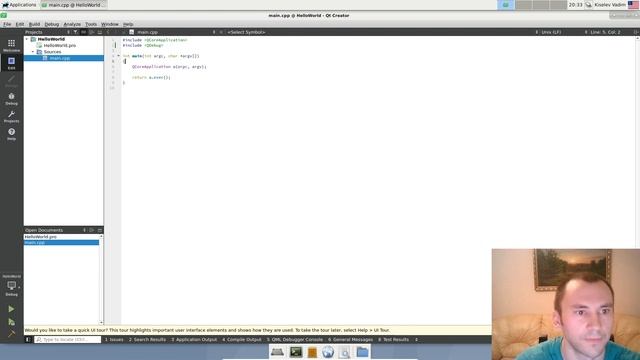Open the Window menu
The image size is (640, 360).
pyautogui.click(x=109, y=24)
